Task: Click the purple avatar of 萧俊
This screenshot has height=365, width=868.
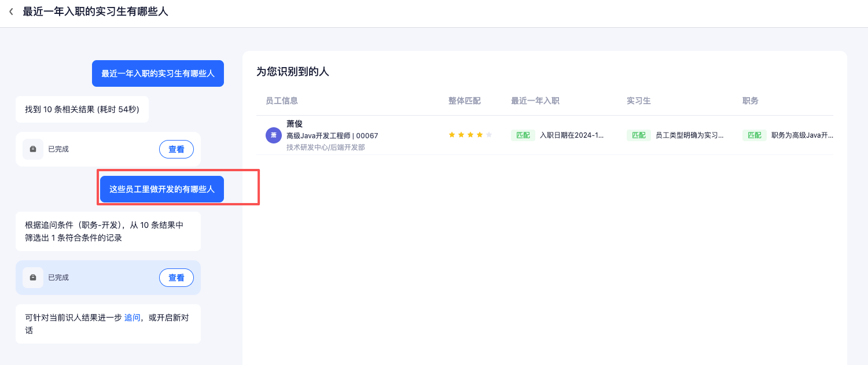Action: [274, 135]
